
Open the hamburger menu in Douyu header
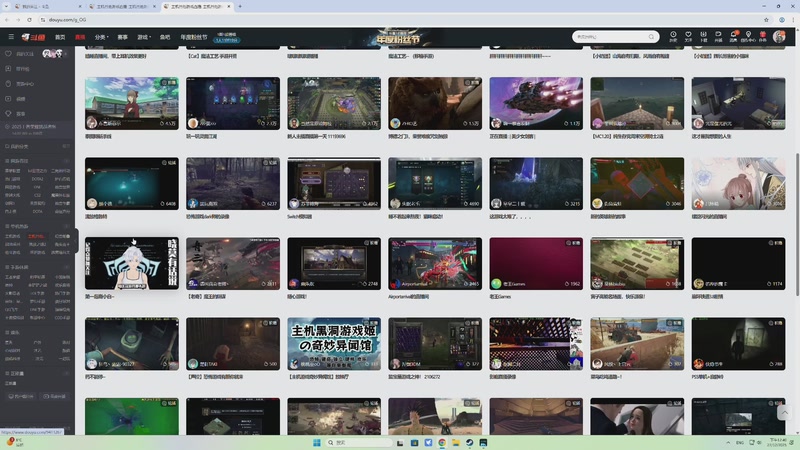click(11, 37)
